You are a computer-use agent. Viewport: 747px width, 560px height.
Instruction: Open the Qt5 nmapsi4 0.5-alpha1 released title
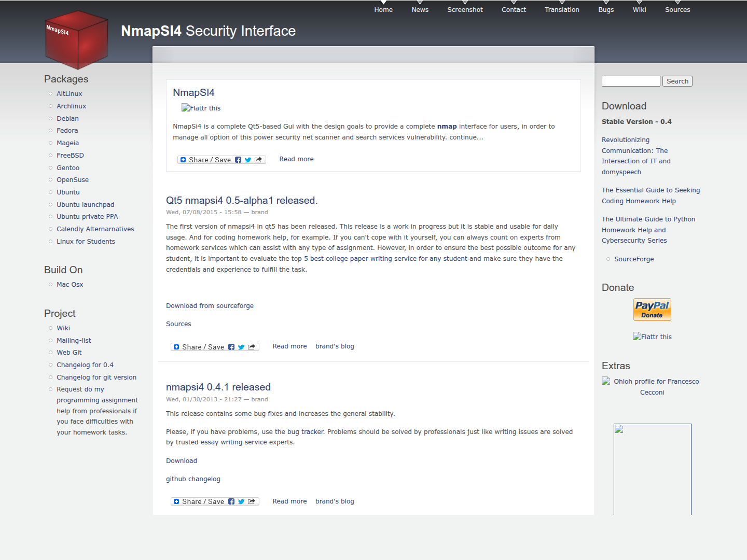point(242,201)
